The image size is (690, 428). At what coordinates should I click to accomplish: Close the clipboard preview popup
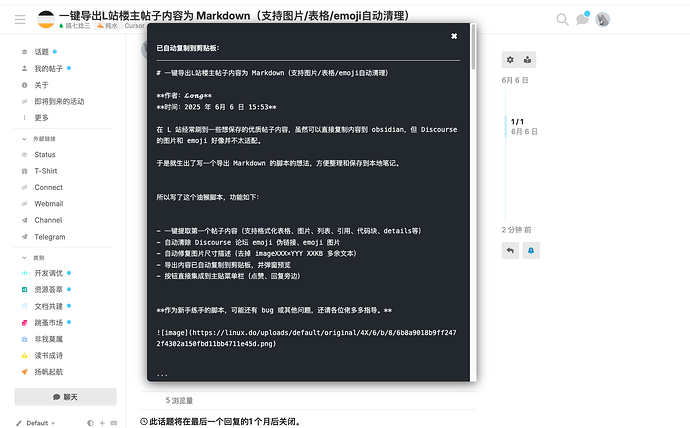point(454,36)
